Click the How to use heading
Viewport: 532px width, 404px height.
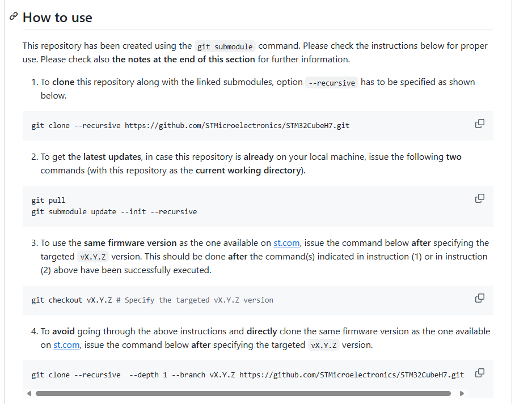pyautogui.click(x=57, y=18)
